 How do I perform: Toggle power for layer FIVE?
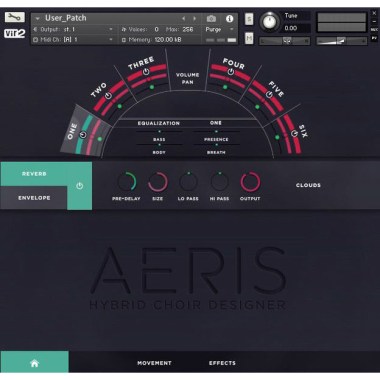tap(269, 95)
